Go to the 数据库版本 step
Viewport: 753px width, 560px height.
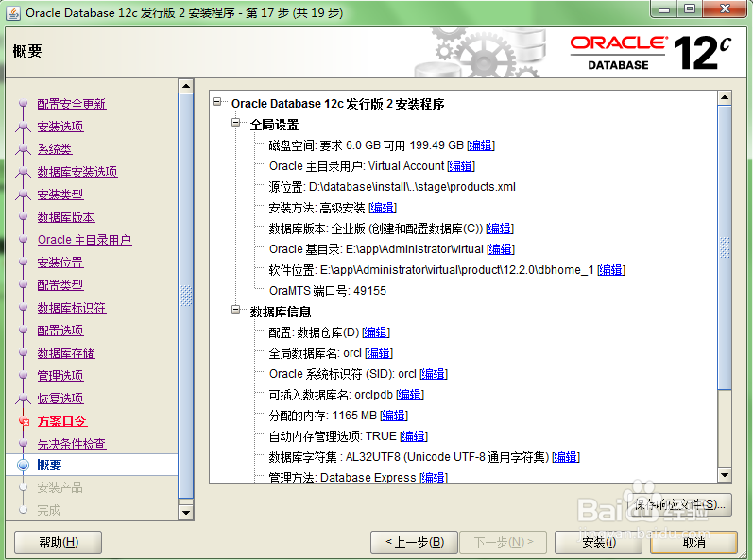[66, 217]
